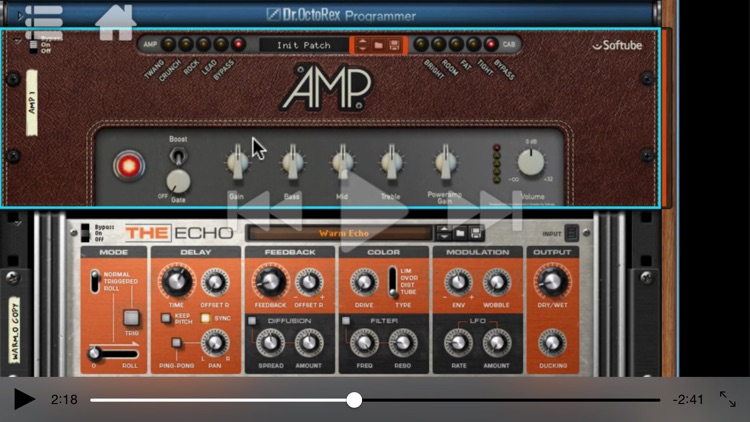Set Amp Bypass/On/Off switch
The image size is (750, 422).
(33, 44)
